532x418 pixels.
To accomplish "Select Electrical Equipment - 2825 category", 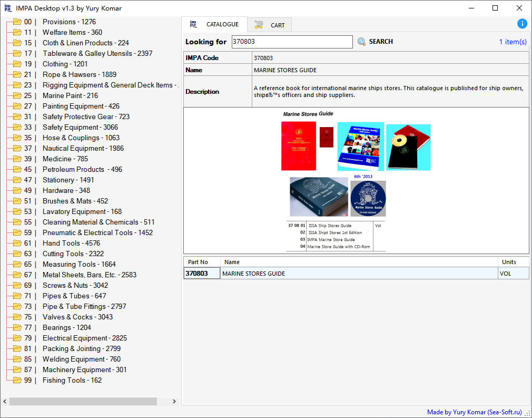I will (x=85, y=337).
